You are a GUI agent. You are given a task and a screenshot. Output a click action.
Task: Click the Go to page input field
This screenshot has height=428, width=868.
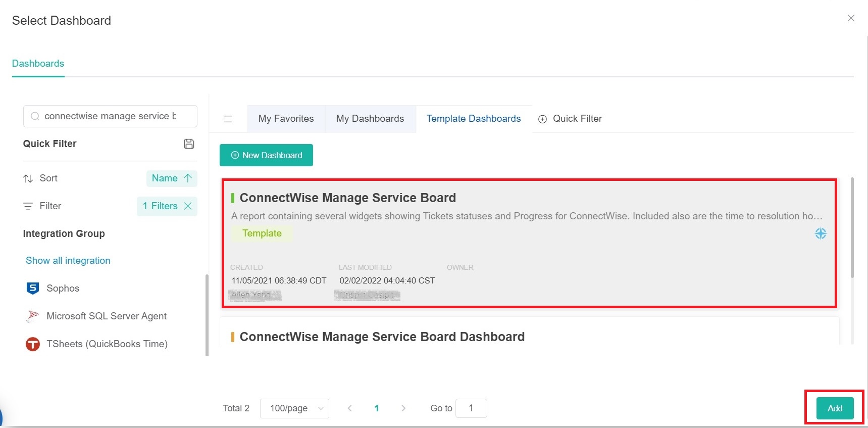click(471, 408)
